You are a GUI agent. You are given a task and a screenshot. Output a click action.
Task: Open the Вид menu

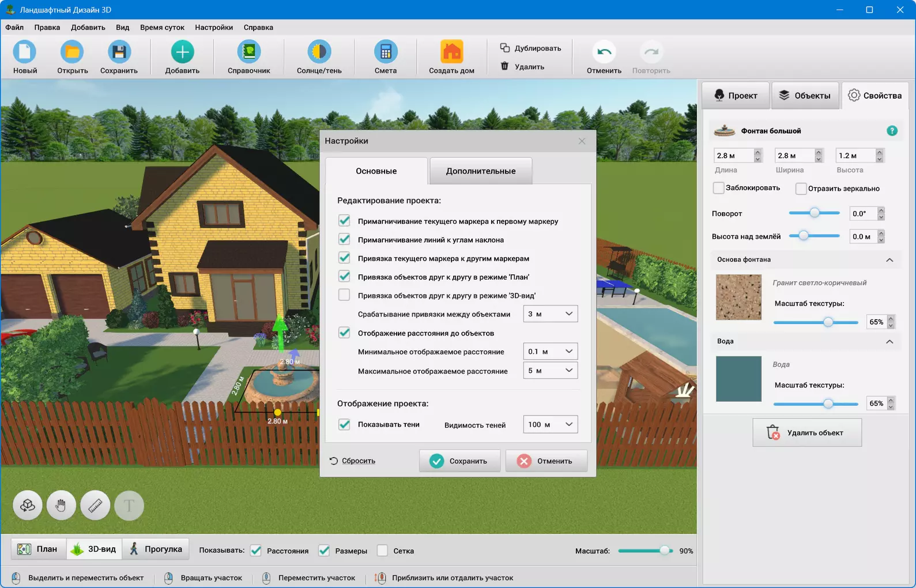[122, 27]
